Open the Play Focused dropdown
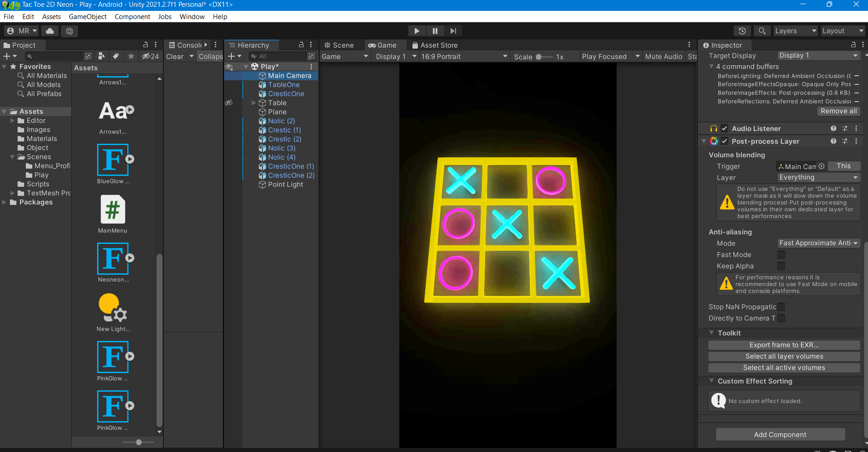Screen dimensions: 868x452 click(611, 57)
